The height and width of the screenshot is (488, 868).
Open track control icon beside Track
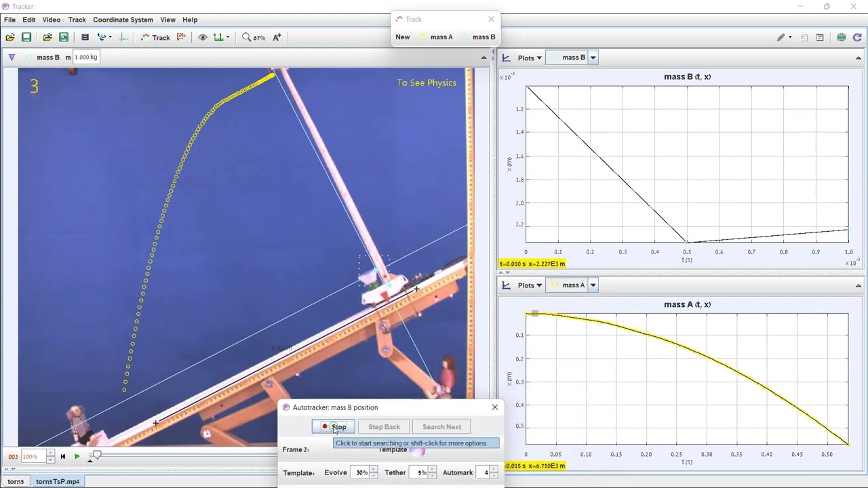[182, 37]
